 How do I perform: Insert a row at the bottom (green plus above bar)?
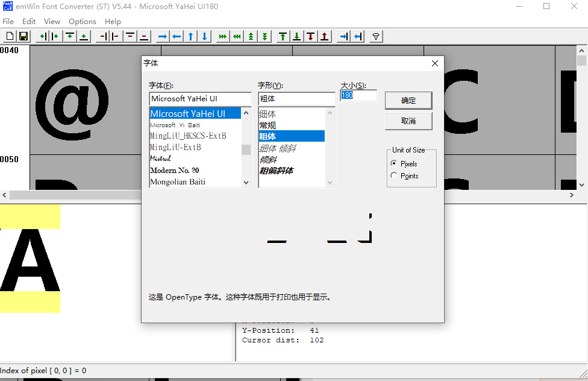(84, 36)
